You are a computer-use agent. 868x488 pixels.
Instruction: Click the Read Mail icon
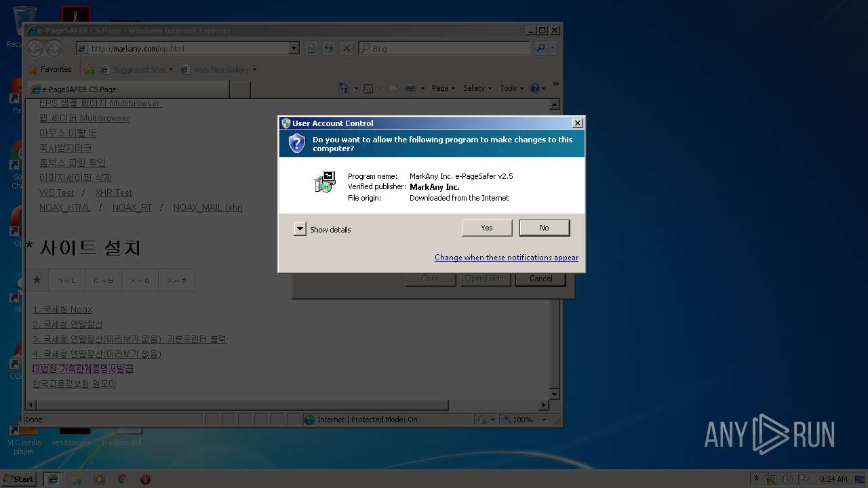[393, 88]
